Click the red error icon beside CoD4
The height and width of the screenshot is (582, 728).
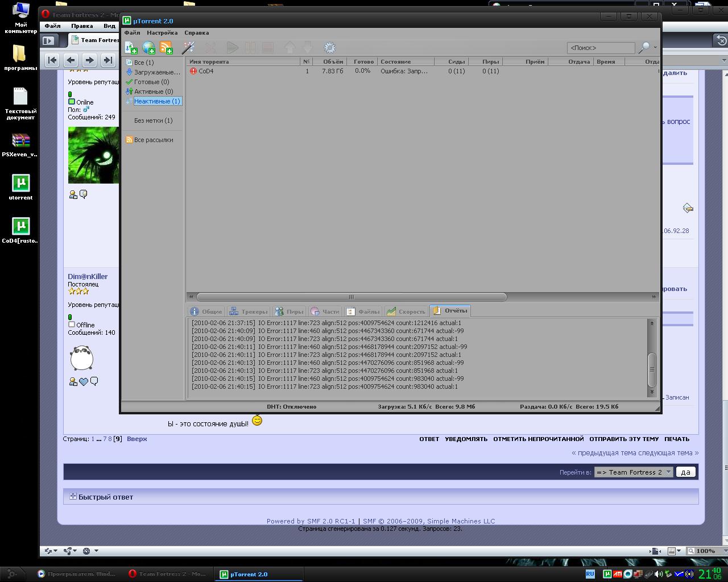pyautogui.click(x=193, y=71)
